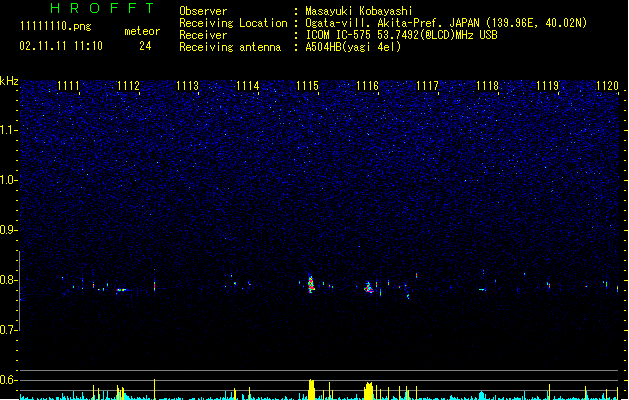Click the Receiving antenna field label
Screen dimensions: 629x400
click(x=230, y=47)
